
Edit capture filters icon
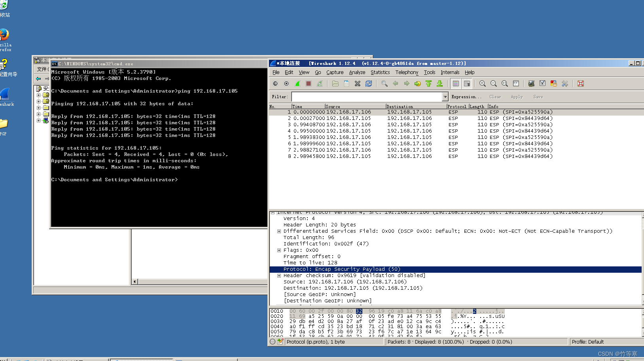(x=532, y=84)
